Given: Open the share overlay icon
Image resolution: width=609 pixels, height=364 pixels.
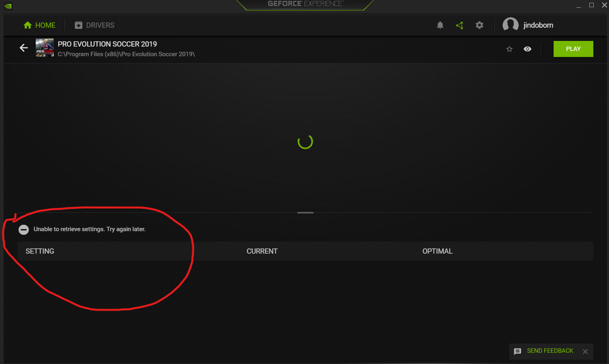Looking at the screenshot, I should click(x=460, y=25).
